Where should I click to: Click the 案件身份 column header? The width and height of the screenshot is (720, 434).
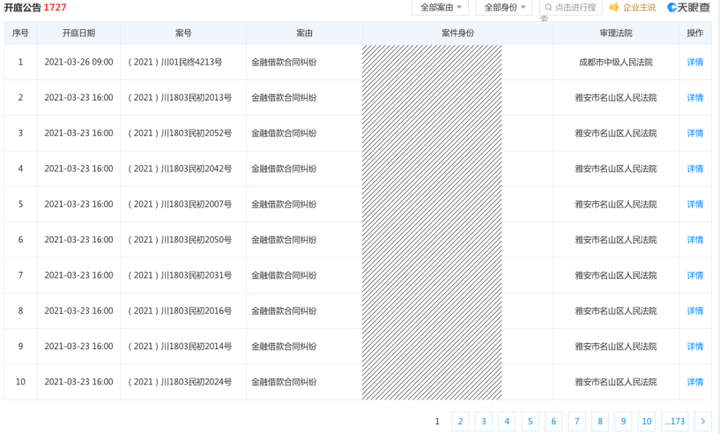point(457,33)
